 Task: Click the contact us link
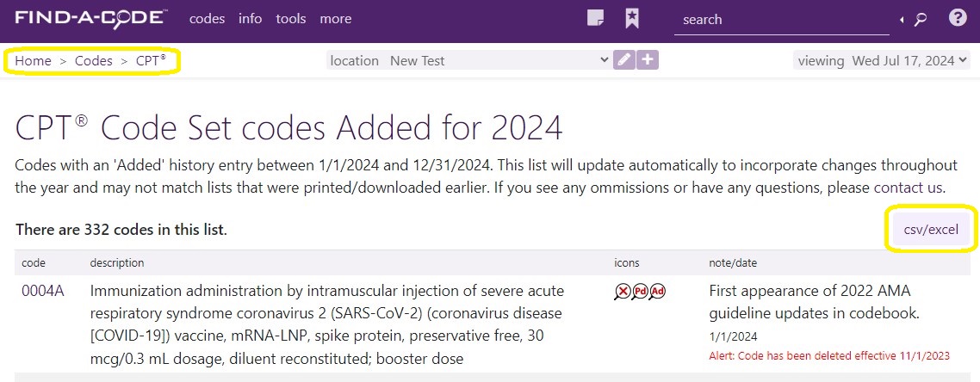[909, 188]
